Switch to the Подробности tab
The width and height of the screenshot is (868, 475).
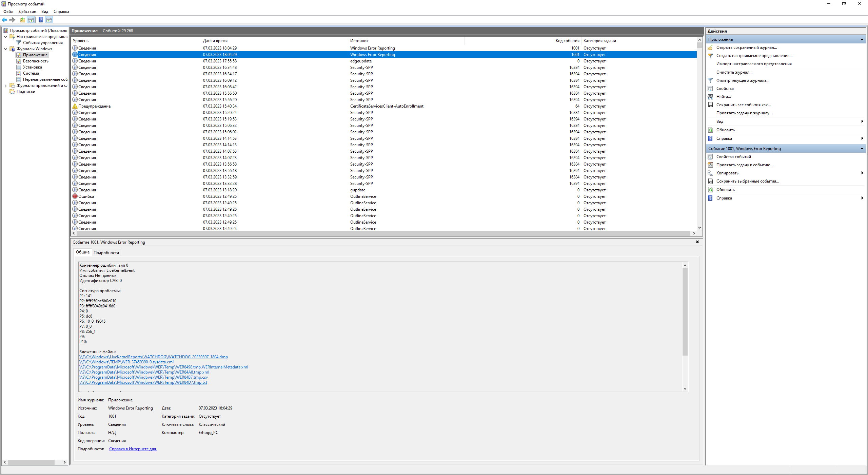(106, 253)
